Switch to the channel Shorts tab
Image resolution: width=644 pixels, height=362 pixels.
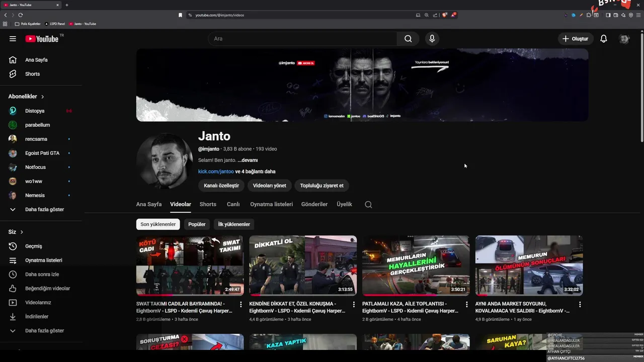tap(208, 205)
